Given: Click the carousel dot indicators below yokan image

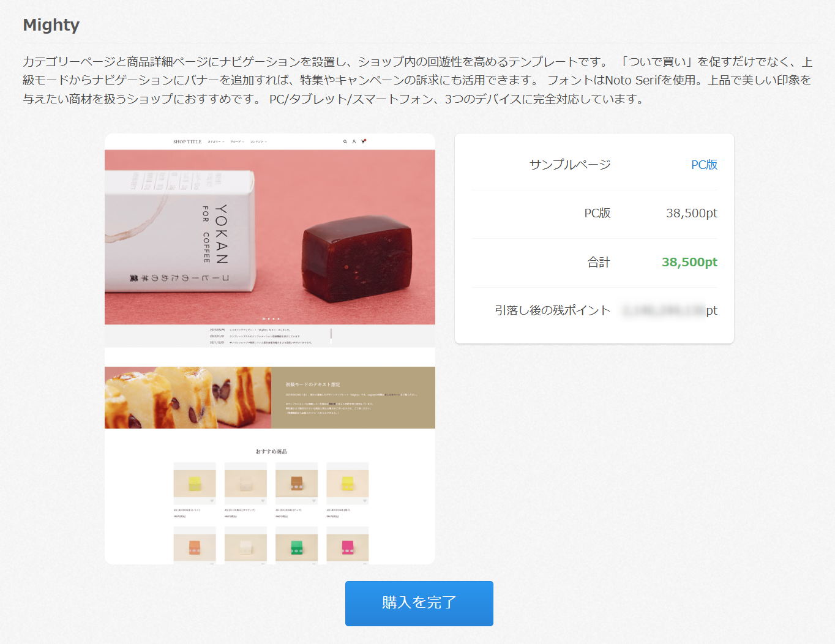Looking at the screenshot, I should (271, 319).
